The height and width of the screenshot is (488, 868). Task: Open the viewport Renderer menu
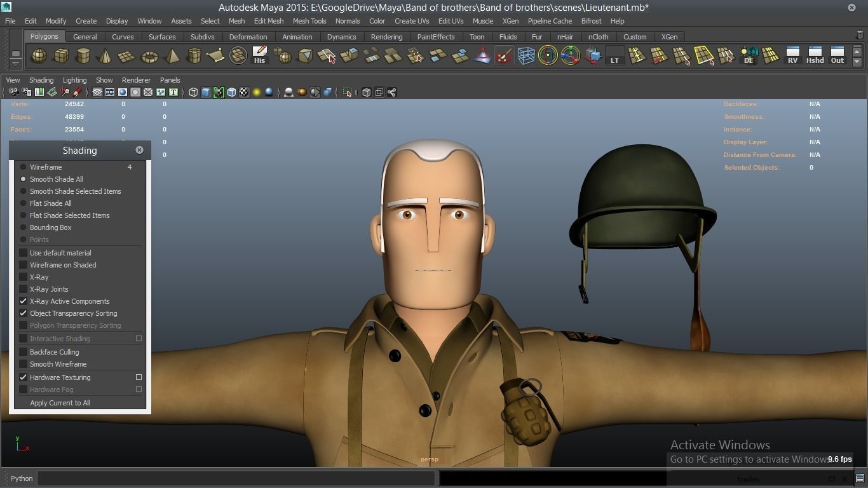tap(136, 80)
